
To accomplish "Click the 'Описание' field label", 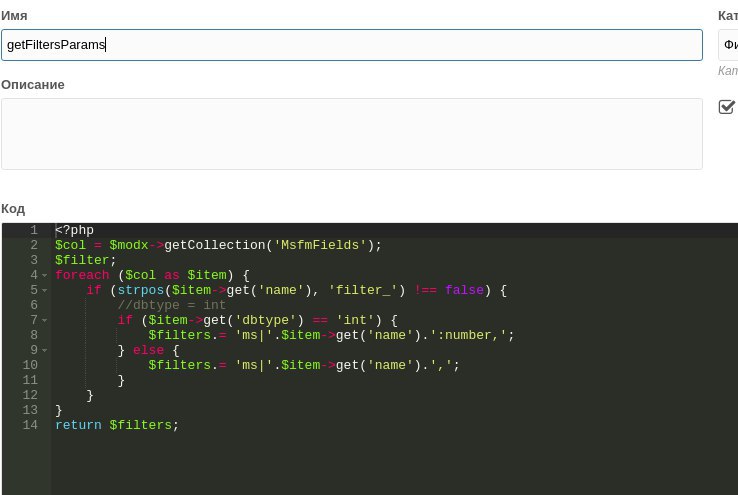I will (33, 85).
